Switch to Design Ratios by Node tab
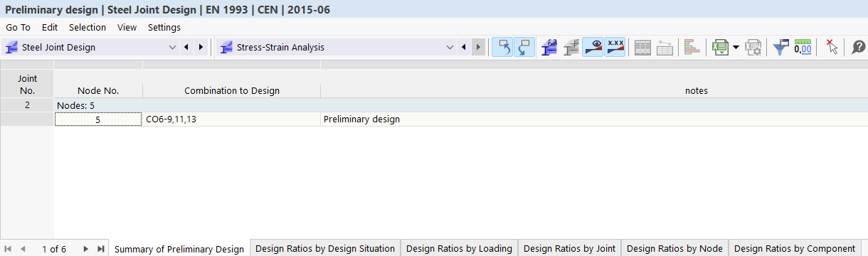The width and height of the screenshot is (868, 256). [674, 249]
